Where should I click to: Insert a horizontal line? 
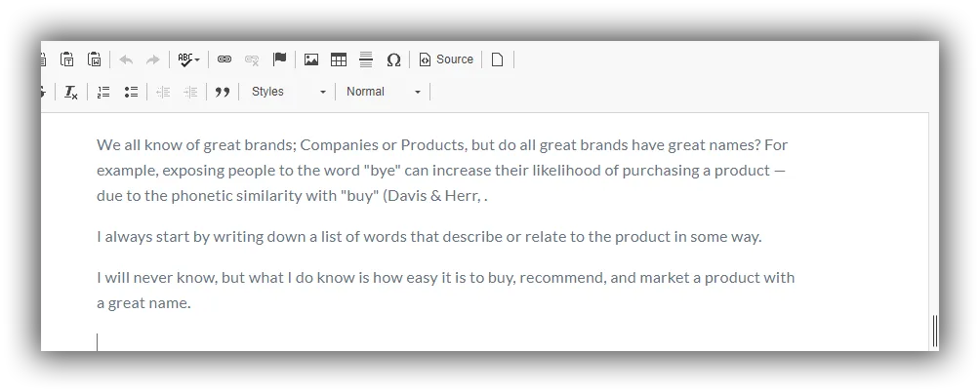[x=366, y=59]
